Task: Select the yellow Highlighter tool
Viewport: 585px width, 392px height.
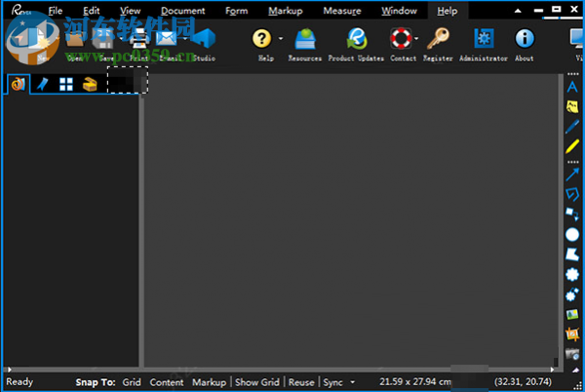Action: click(572, 146)
